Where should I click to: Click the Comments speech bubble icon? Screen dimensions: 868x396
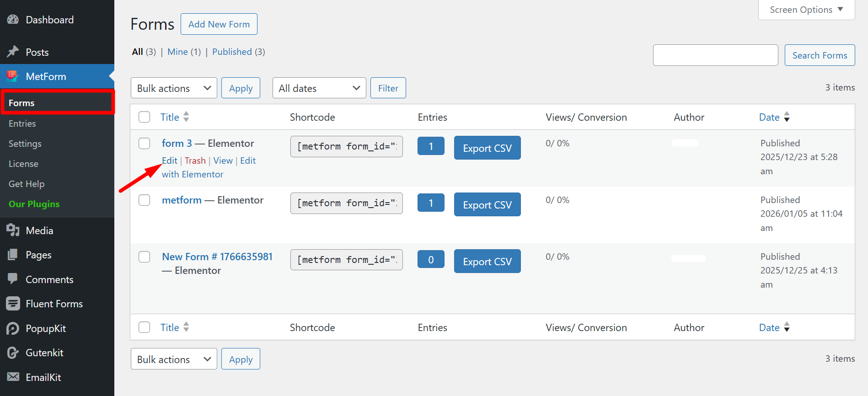(13, 279)
